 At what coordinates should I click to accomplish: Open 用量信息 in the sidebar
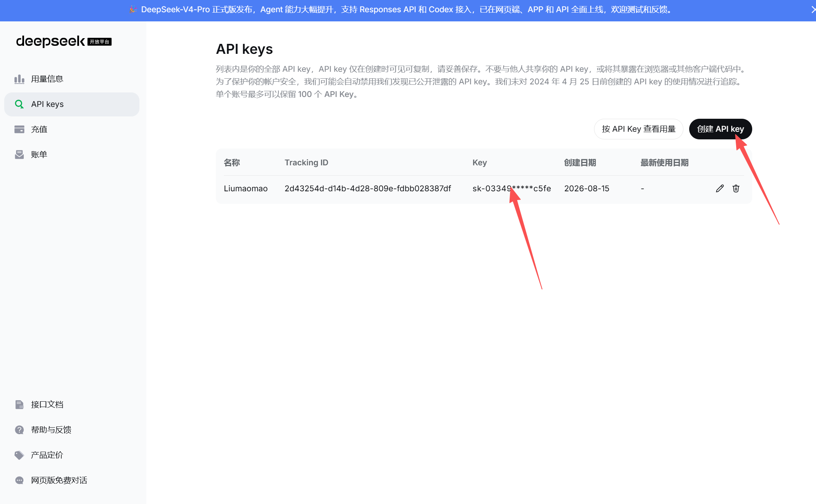point(72,79)
